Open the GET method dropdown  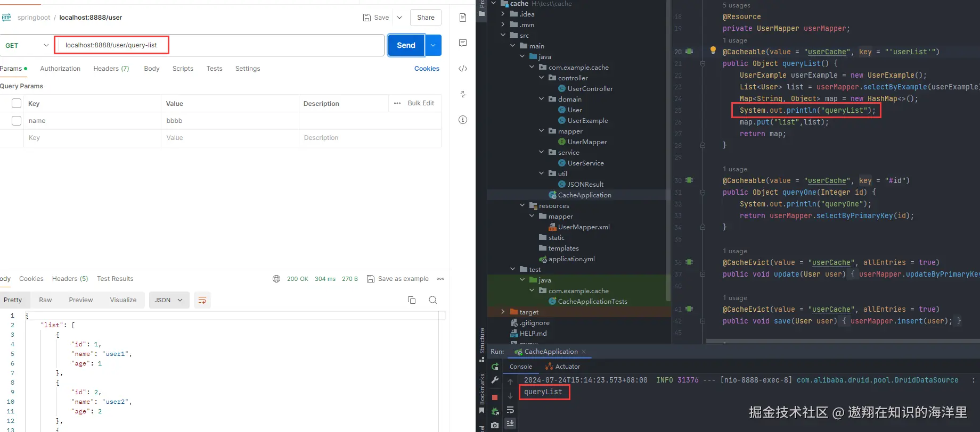(27, 45)
